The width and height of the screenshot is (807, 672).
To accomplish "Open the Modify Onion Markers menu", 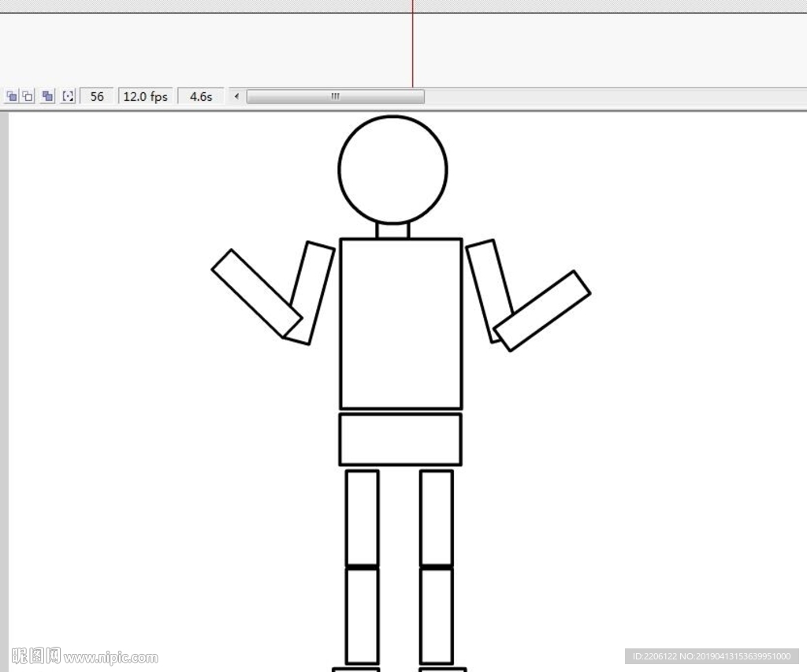I will [68, 96].
